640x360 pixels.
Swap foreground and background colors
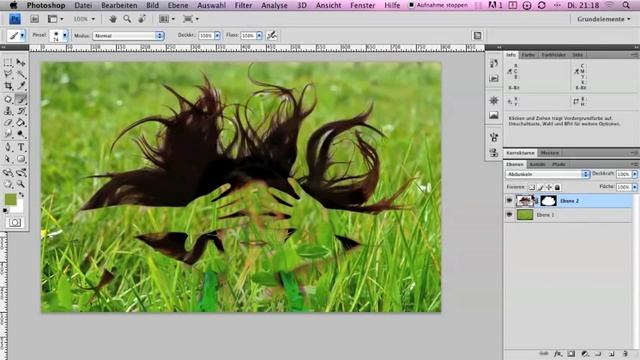(21, 195)
